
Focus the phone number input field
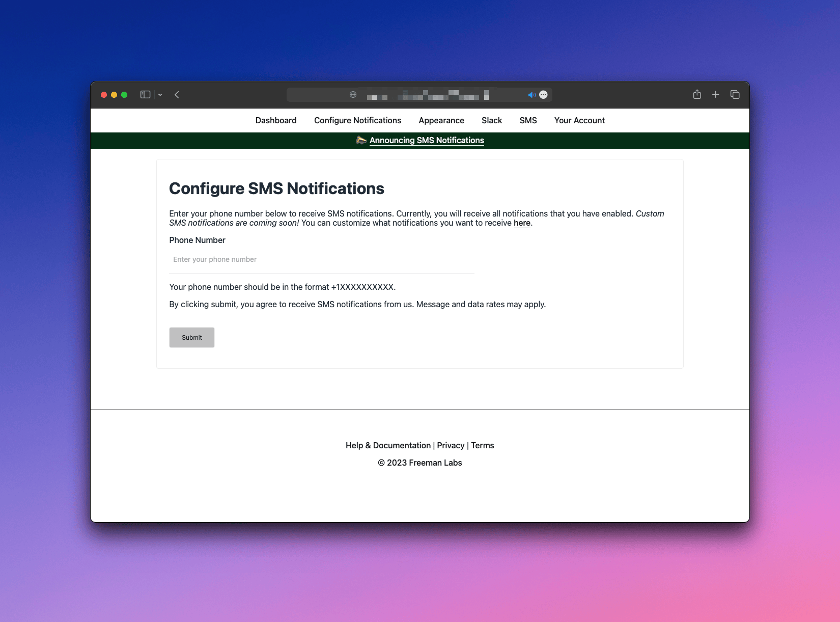coord(321,260)
